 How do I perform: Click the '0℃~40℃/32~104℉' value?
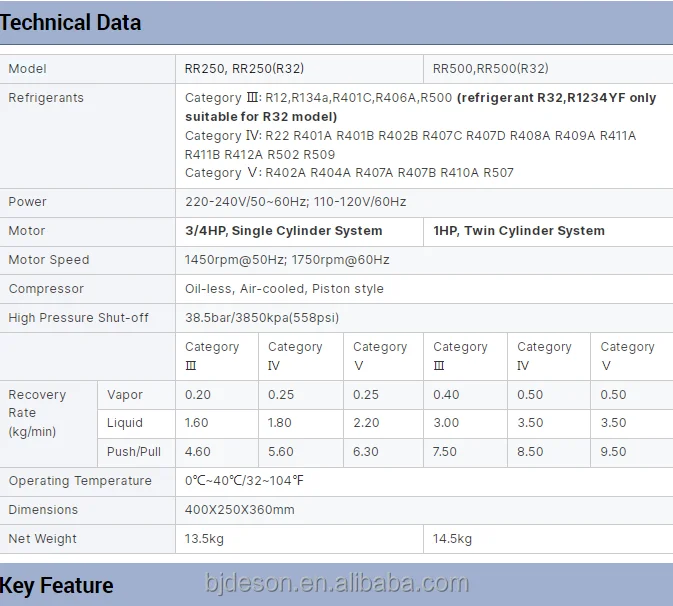[x=244, y=481]
